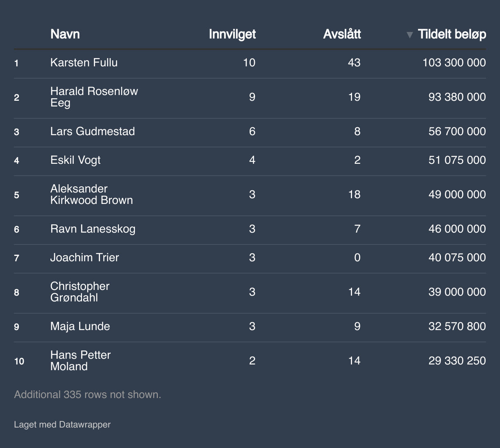Click the 103 300 000 amount cell
Image resolution: width=500 pixels, height=448 pixels.
454,63
